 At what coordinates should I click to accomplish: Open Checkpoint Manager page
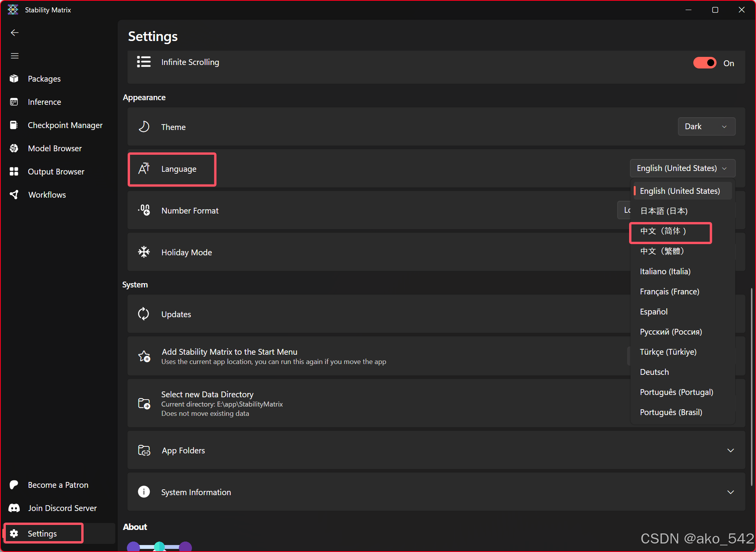[x=59, y=125]
